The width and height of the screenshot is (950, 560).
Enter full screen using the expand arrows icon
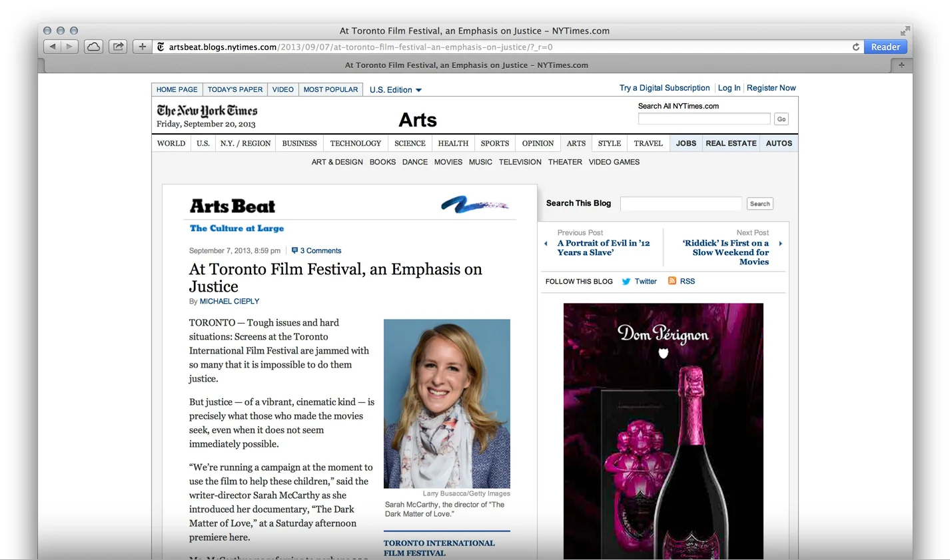pos(905,31)
